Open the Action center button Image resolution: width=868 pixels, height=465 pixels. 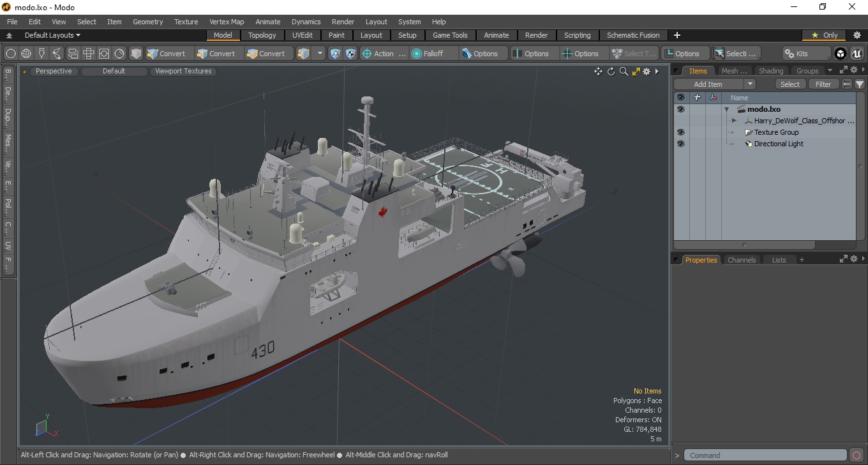[x=384, y=54]
